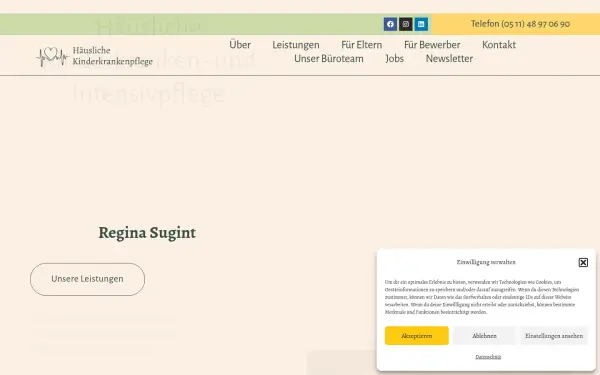Click the Einwilligung verwalten dialog title
The image size is (600, 375).
pyautogui.click(x=486, y=262)
